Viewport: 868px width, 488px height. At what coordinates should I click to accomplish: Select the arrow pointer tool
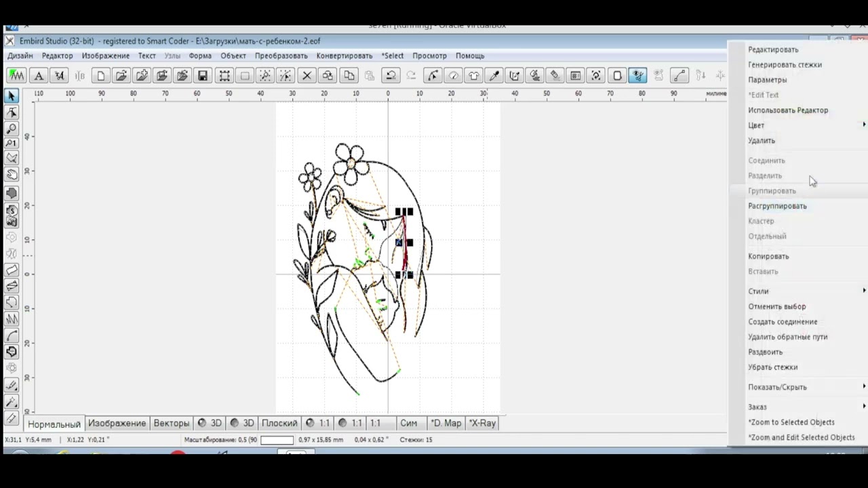[12, 96]
